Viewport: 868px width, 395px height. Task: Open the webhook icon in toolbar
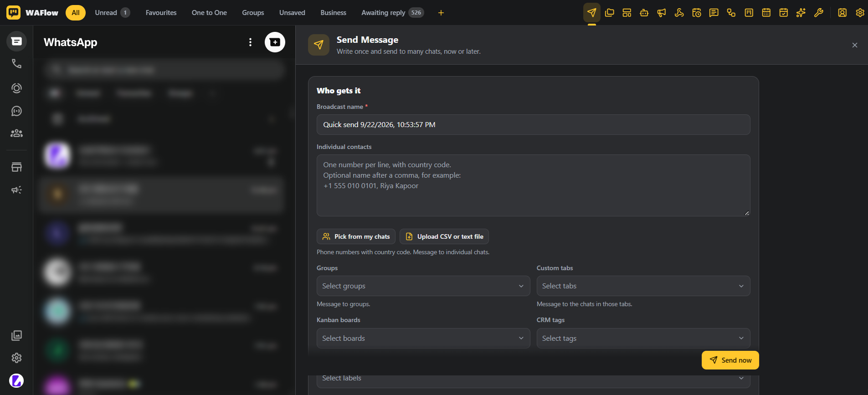click(679, 13)
